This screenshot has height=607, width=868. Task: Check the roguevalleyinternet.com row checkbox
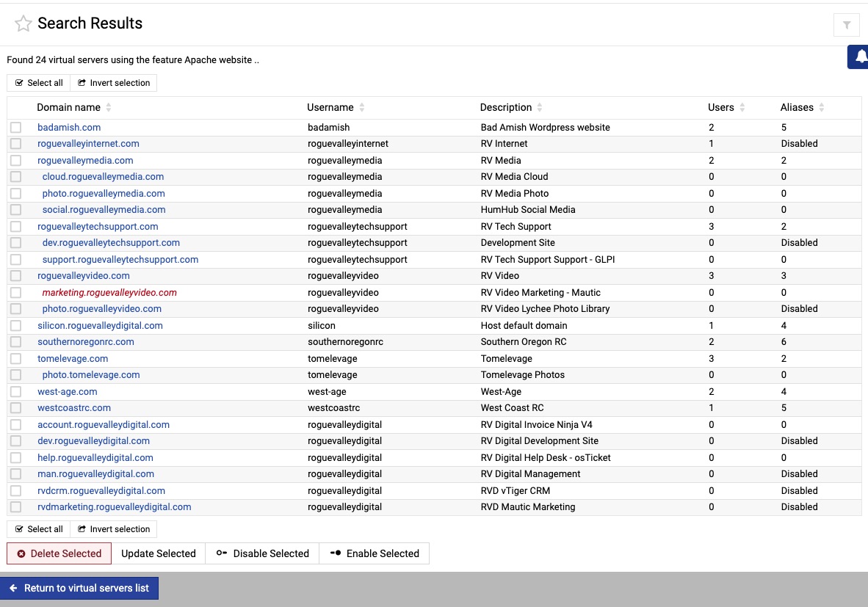tap(15, 144)
